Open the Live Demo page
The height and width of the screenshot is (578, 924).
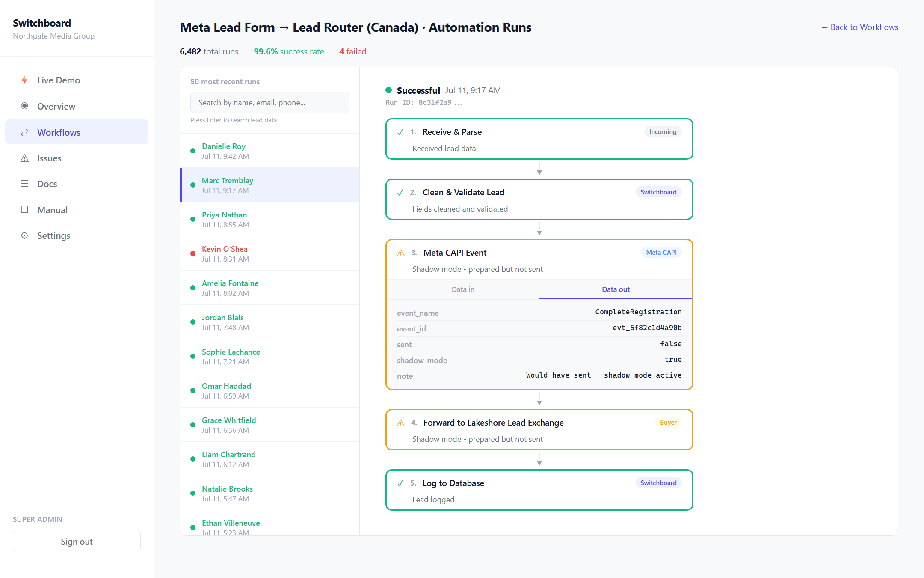77,80
